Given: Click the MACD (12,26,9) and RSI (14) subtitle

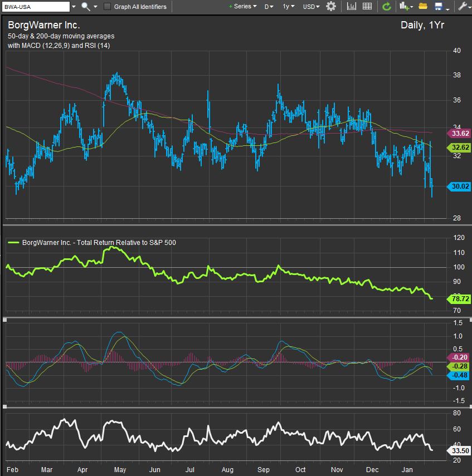Looking at the screenshot, I should click(x=59, y=46).
